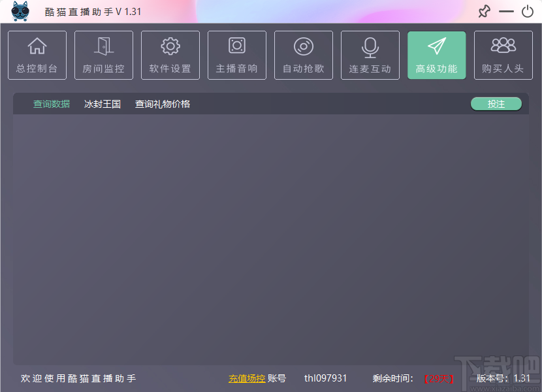
Task: Select the 主播音响 host audio tool
Action: [x=237, y=55]
